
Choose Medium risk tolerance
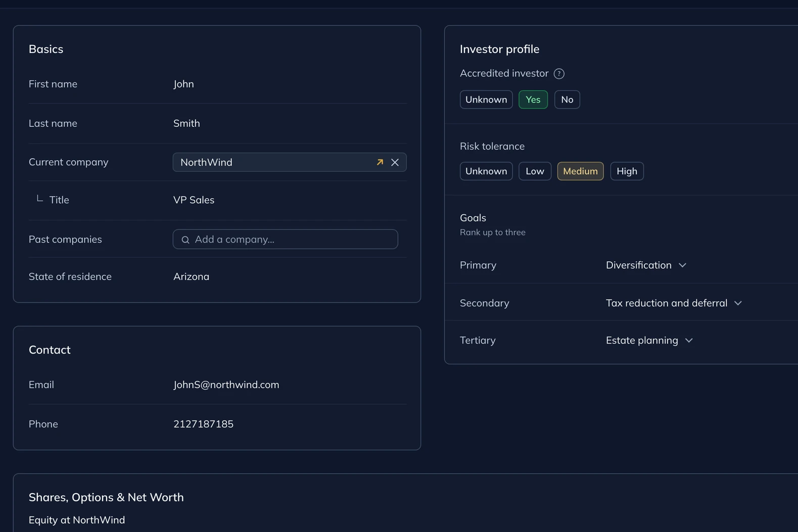580,171
